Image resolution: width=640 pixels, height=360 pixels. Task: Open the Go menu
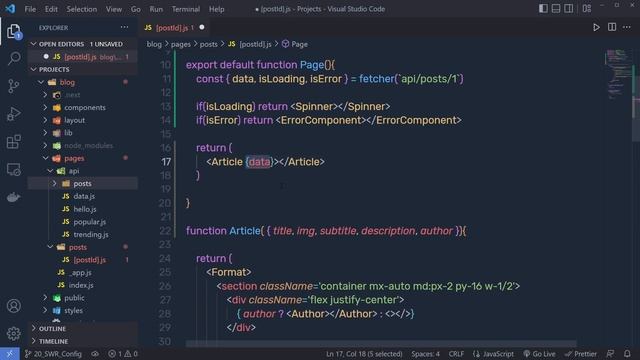tap(136, 9)
